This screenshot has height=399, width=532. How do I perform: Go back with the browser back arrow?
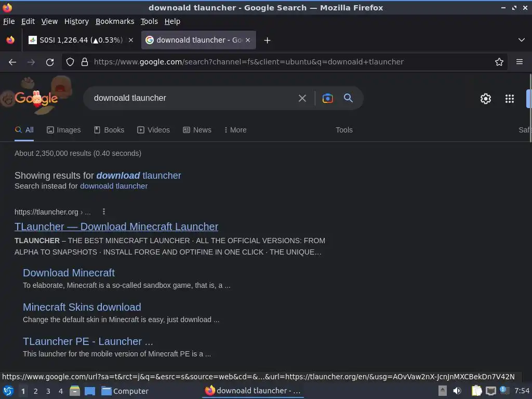tap(12, 62)
